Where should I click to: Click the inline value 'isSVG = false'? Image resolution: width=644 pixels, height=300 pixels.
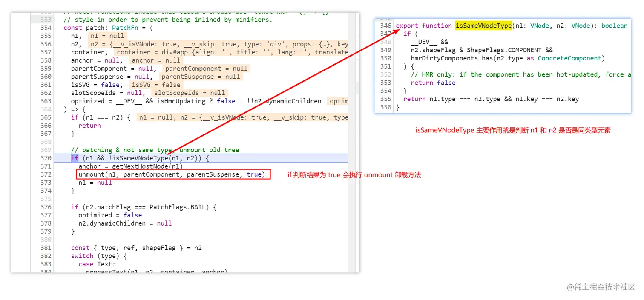tap(156, 85)
